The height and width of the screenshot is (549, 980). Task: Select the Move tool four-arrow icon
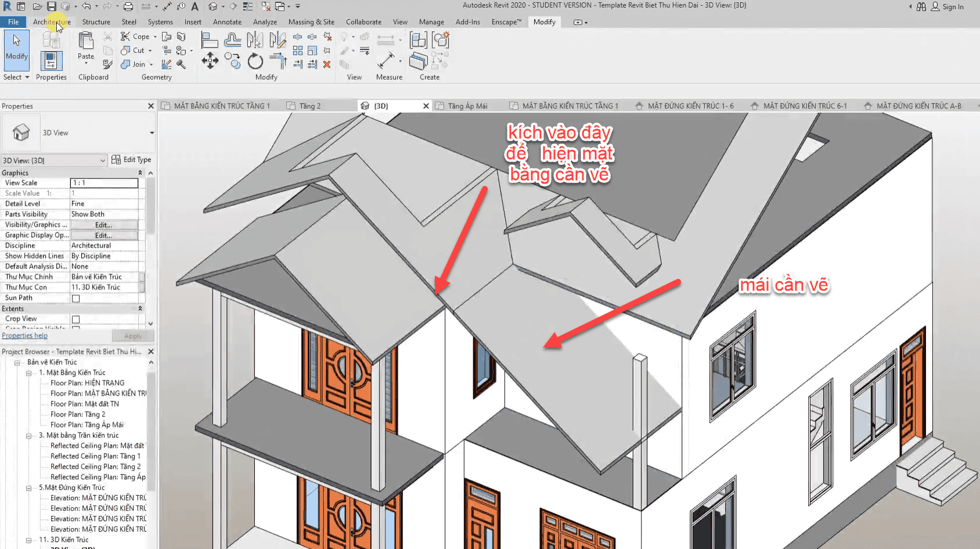(x=210, y=60)
